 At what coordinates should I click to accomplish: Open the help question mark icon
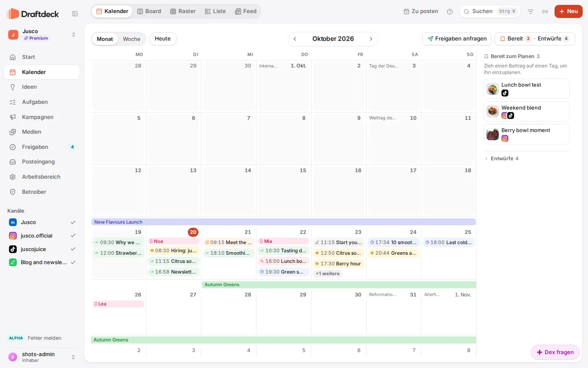(x=450, y=11)
